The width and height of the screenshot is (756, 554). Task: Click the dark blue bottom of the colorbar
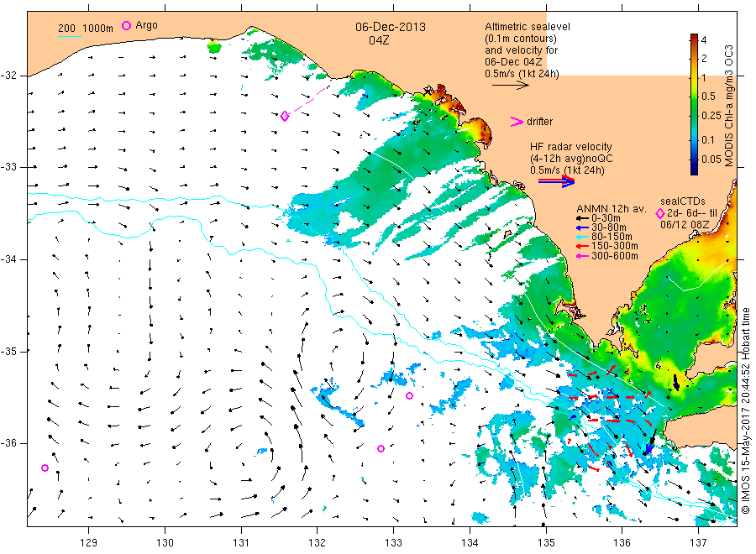694,169
